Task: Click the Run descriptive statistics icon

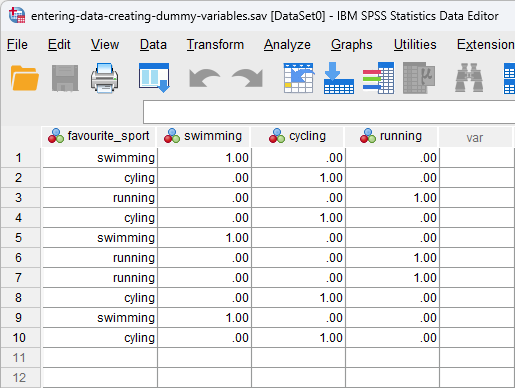Action: click(x=419, y=78)
